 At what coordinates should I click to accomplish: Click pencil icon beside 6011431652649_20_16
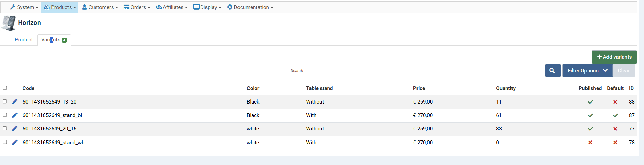[x=15, y=128]
